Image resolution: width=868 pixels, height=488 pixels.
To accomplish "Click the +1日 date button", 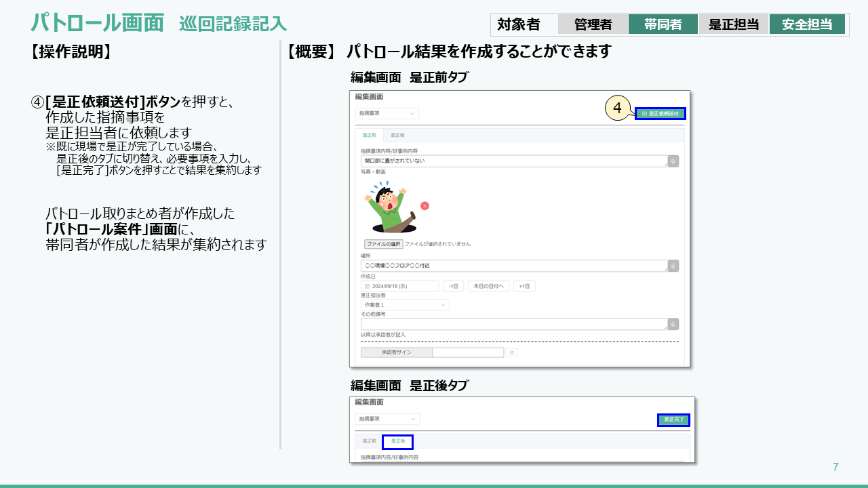I will click(x=524, y=287).
